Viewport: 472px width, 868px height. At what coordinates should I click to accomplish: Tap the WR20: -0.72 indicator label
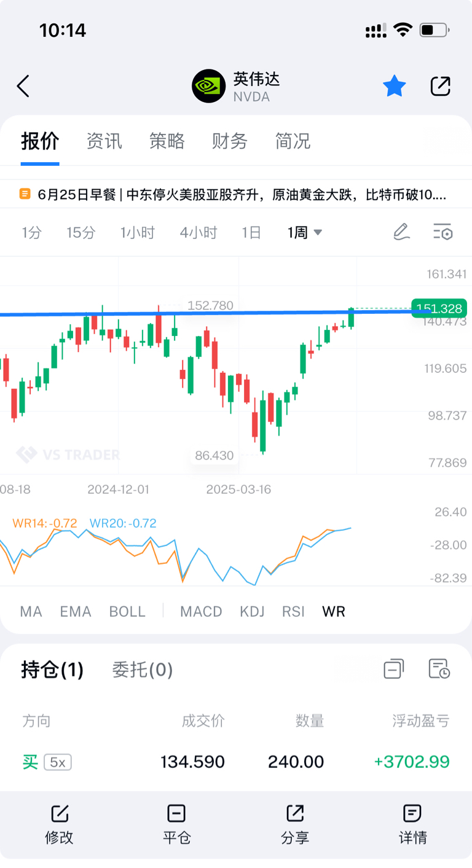pos(123,523)
